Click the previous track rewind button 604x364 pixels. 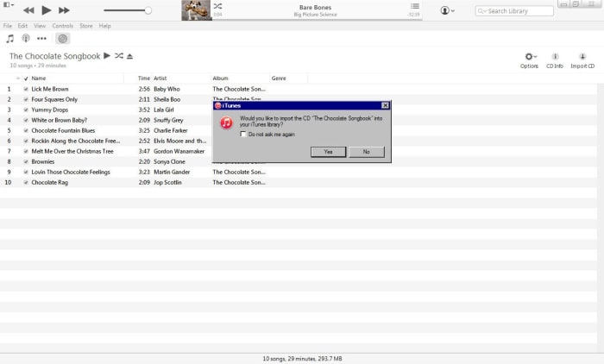coord(28,10)
